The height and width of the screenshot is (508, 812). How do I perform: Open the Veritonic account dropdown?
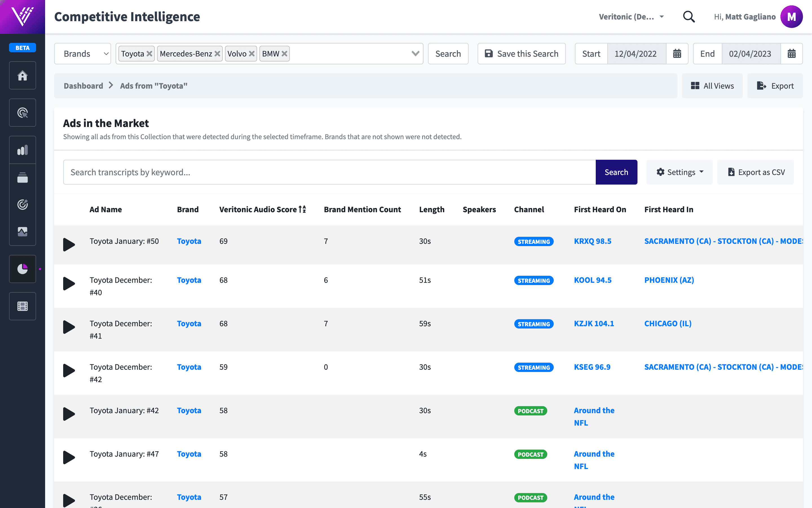tap(631, 16)
